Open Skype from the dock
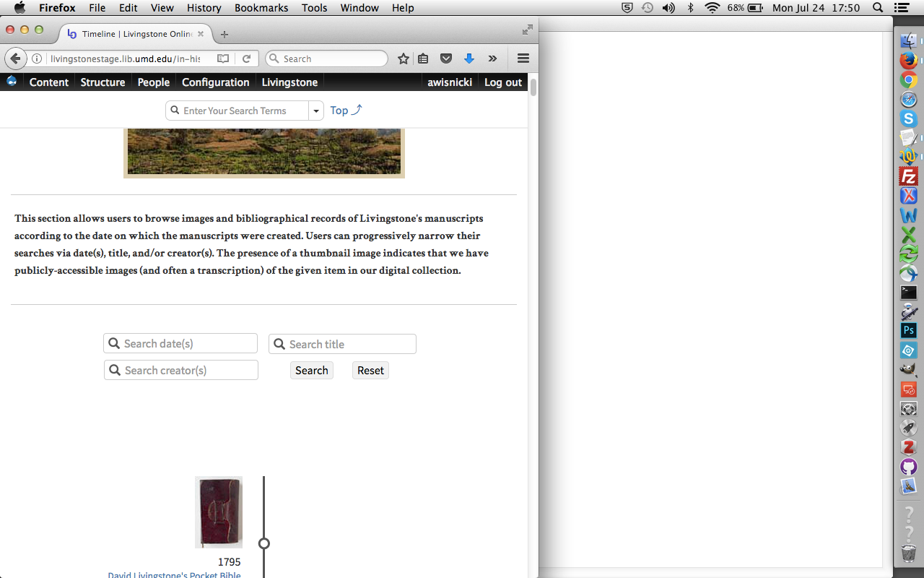Image resolution: width=924 pixels, height=578 pixels. pyautogui.click(x=908, y=119)
